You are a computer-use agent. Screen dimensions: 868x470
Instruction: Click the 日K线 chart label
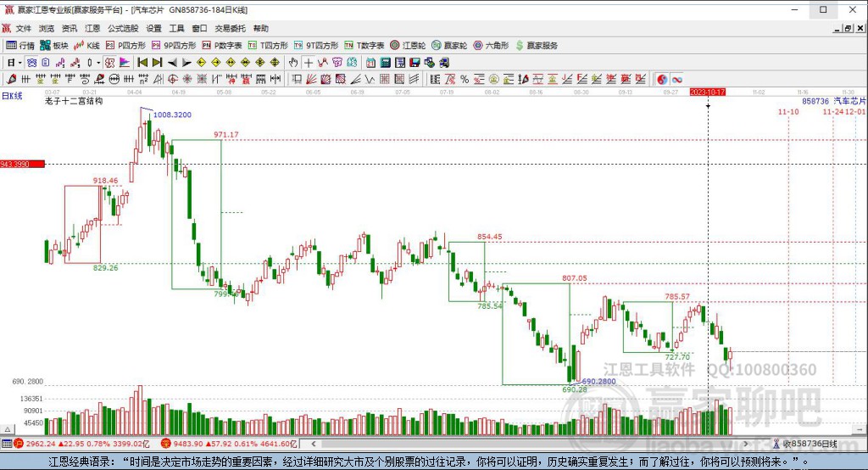(12, 96)
